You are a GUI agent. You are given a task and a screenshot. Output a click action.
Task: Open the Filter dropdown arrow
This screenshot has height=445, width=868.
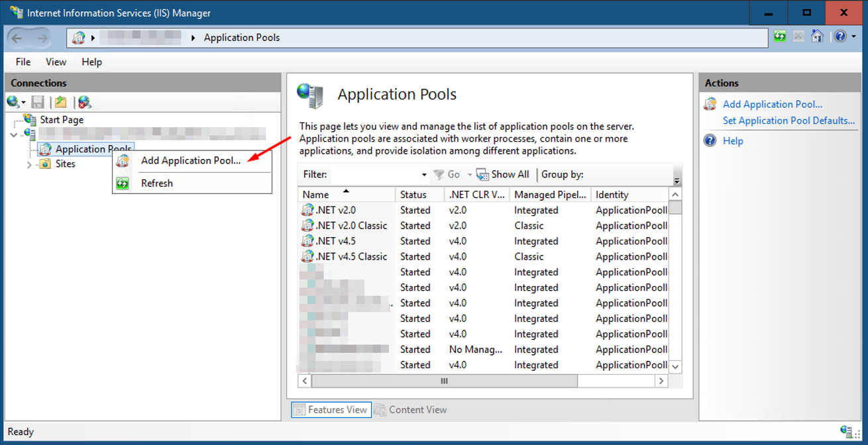coord(424,175)
